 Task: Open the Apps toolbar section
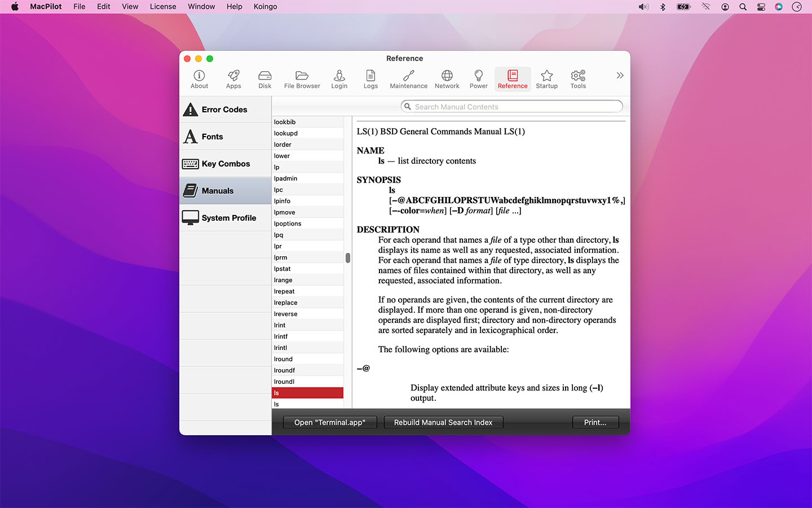coord(233,79)
